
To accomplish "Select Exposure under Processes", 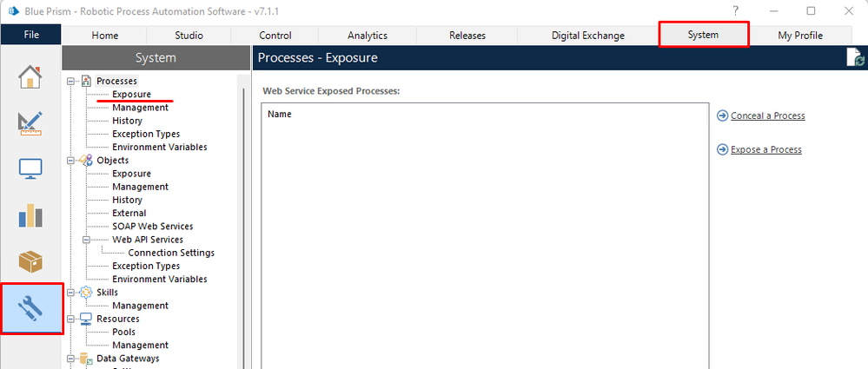I will pyautogui.click(x=132, y=95).
